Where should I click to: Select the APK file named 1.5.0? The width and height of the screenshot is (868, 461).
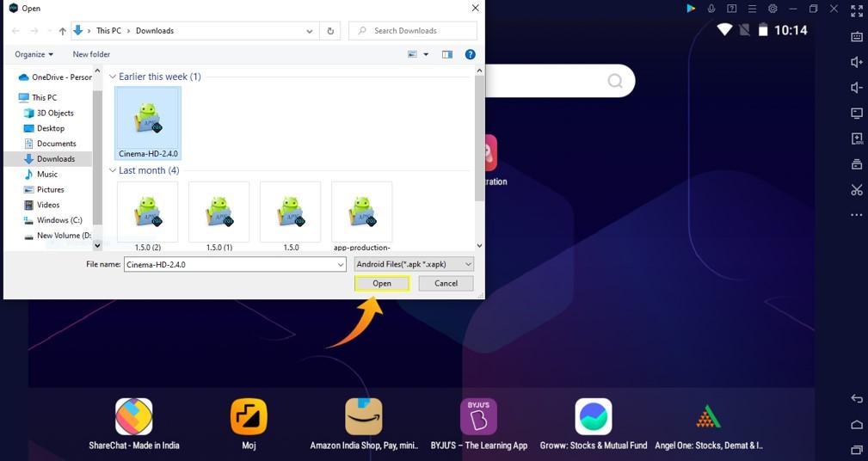click(x=291, y=217)
